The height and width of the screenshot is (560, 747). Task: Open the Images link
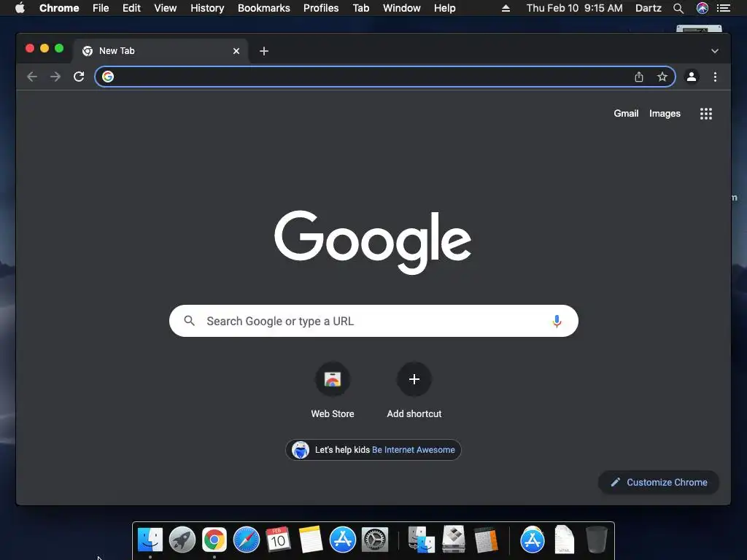[x=665, y=113]
